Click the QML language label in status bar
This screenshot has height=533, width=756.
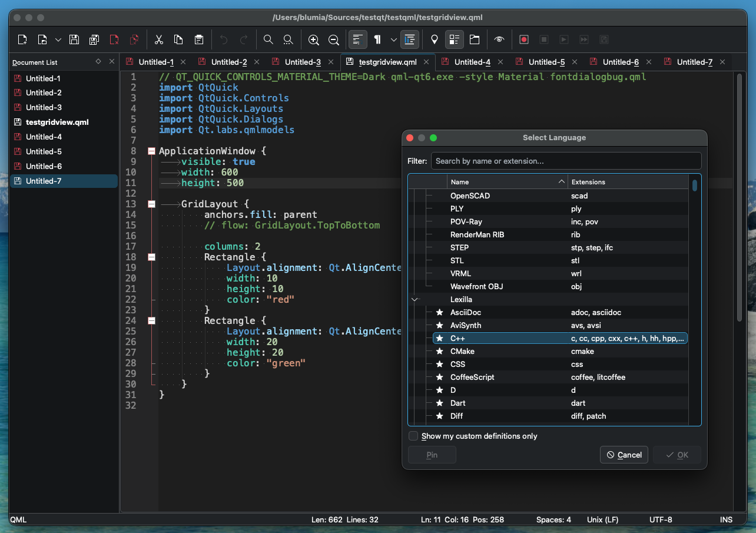[x=18, y=520]
